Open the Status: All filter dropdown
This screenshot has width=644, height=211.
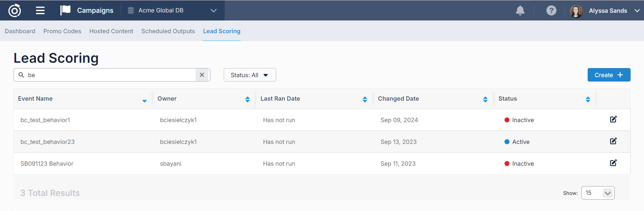[250, 75]
